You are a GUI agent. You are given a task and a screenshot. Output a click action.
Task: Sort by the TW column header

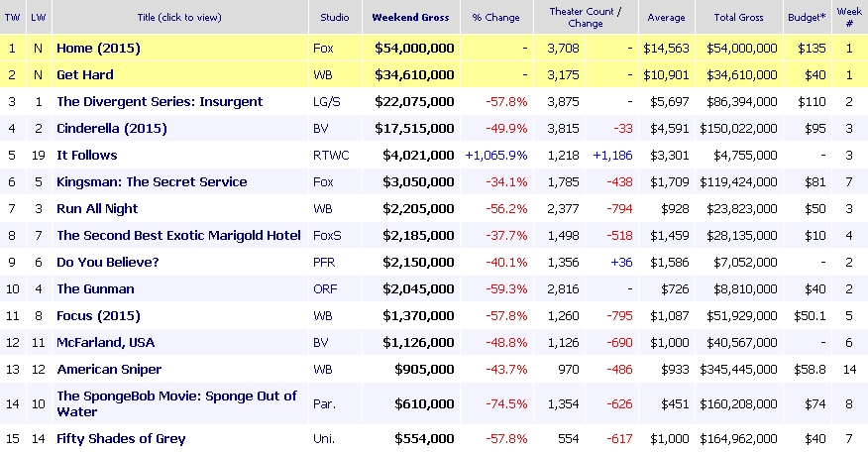(12, 17)
